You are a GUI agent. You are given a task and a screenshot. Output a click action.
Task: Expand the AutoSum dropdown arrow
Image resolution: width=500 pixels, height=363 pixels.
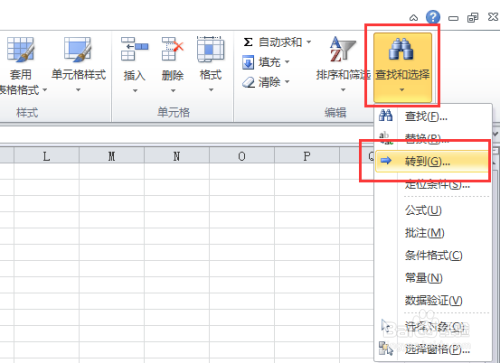point(309,42)
